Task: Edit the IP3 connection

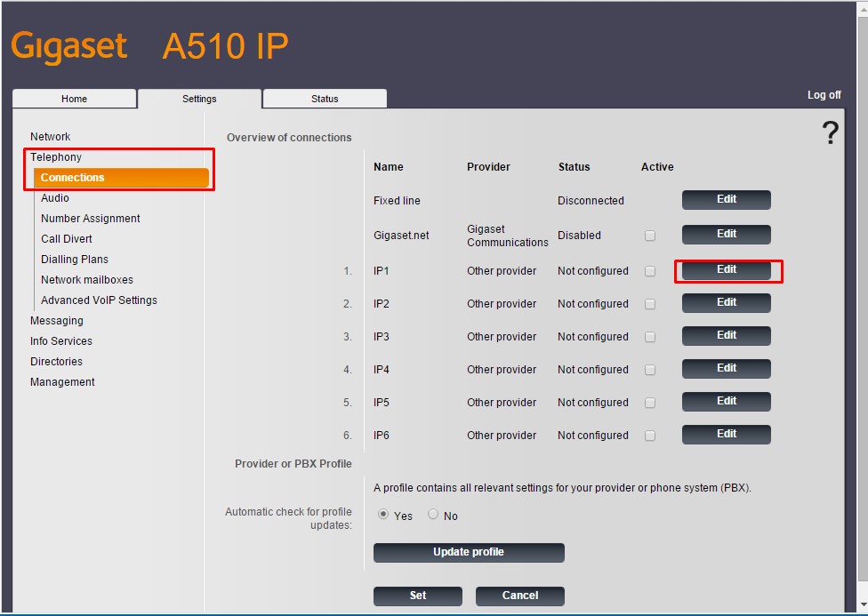Action: pos(727,336)
